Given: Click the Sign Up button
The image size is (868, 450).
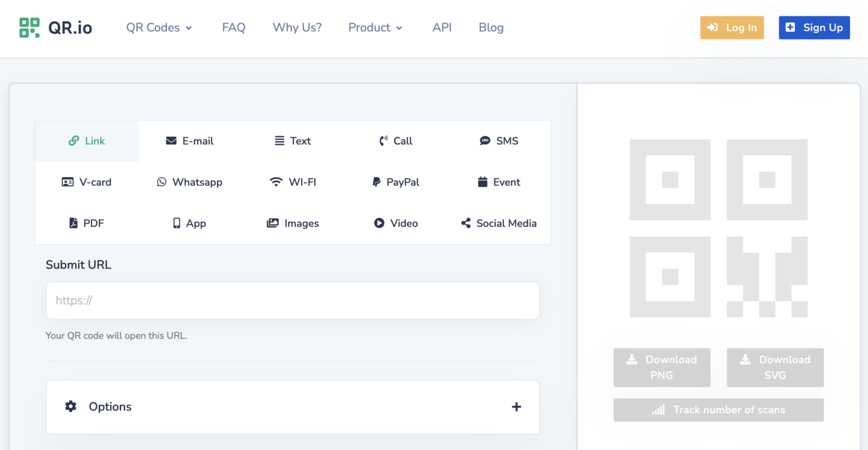Looking at the screenshot, I should pyautogui.click(x=814, y=27).
